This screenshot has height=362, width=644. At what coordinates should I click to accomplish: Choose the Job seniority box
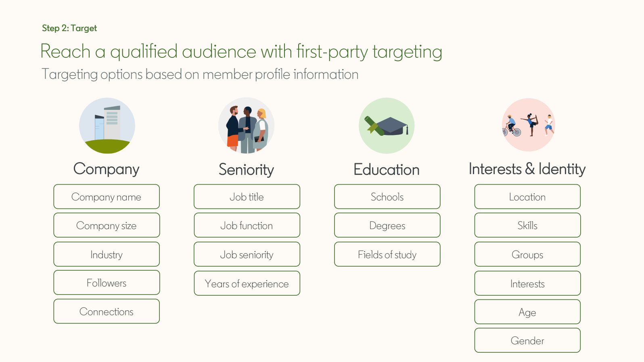coord(247,255)
